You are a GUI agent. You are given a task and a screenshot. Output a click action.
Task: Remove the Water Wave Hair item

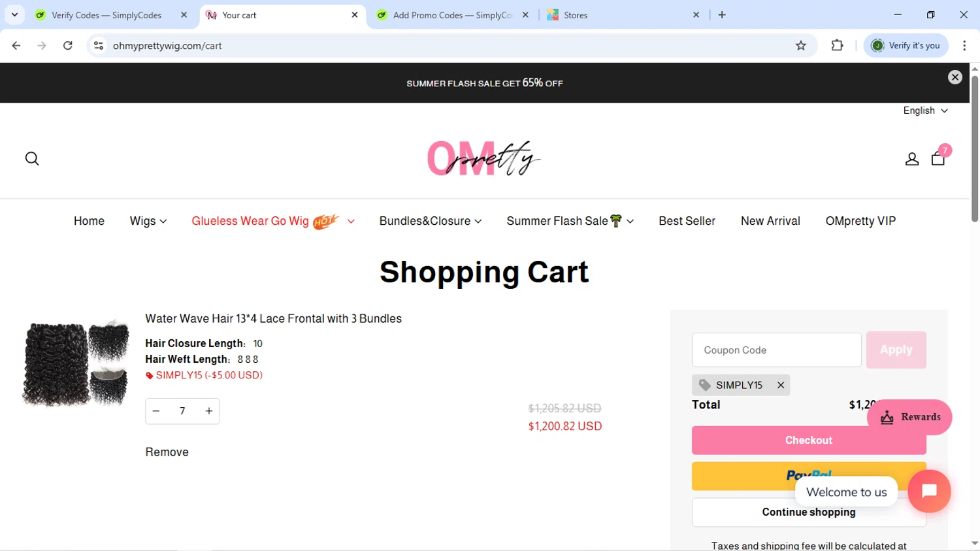pyautogui.click(x=167, y=452)
